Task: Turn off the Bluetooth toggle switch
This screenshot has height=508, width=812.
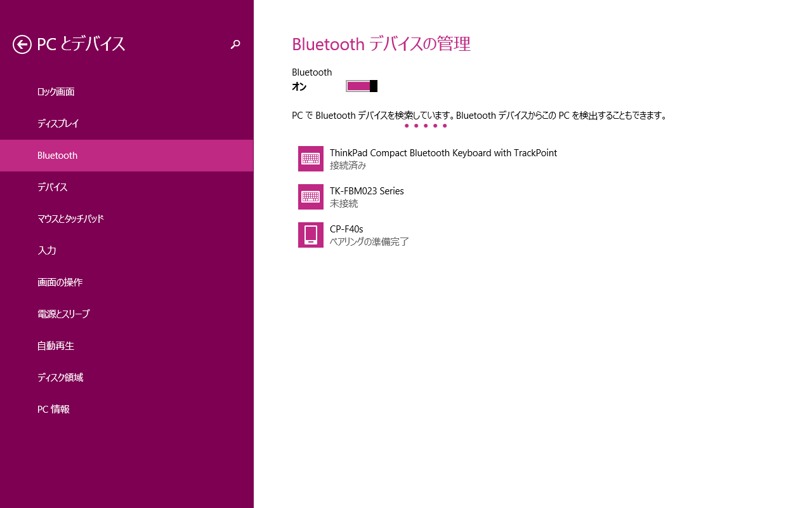Action: tap(362, 86)
